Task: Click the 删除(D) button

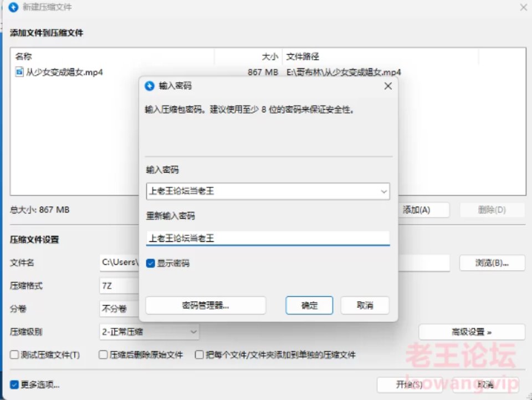Action: 492,210
